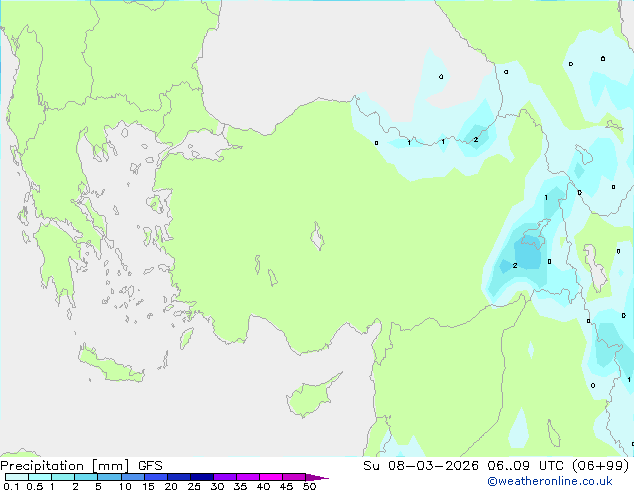Click the legend value '35'

pos(240,486)
